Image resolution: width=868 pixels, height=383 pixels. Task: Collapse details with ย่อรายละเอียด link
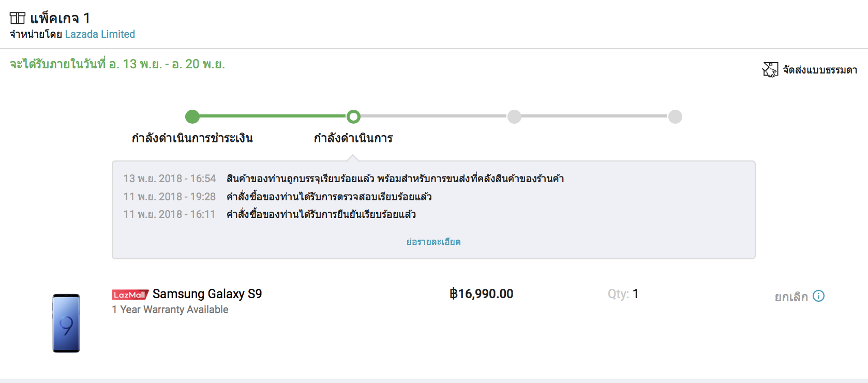tap(433, 242)
